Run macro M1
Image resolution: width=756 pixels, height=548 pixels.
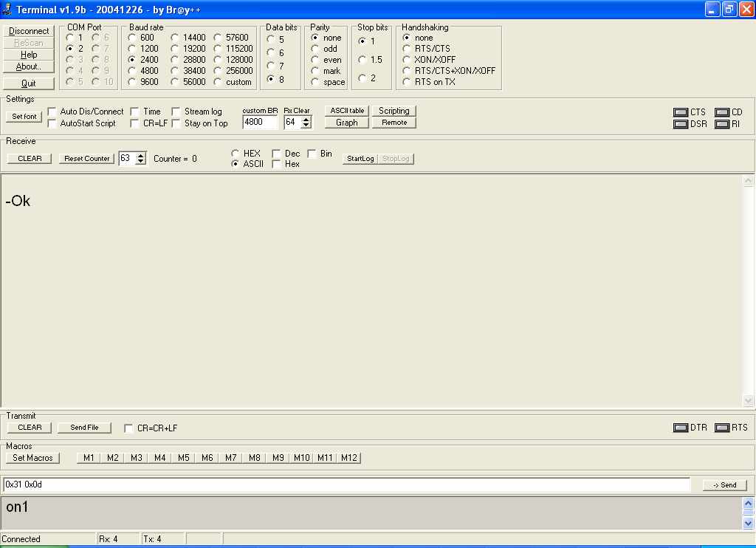tap(89, 458)
